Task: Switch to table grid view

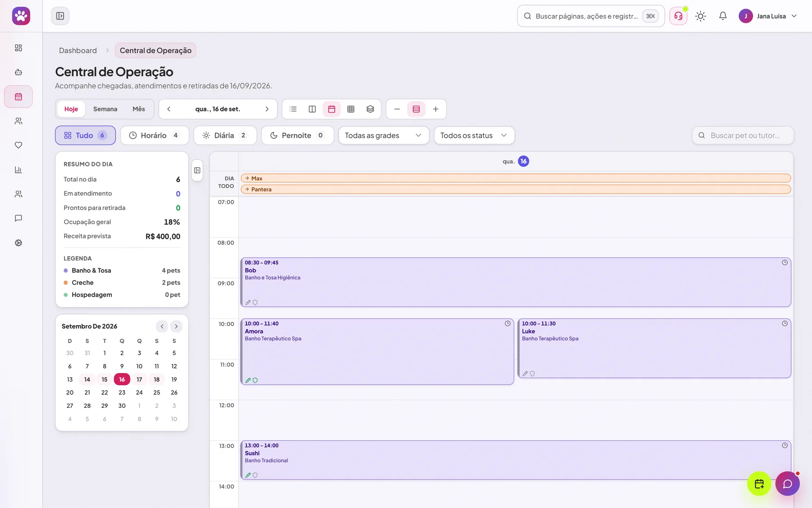Action: coord(351,109)
